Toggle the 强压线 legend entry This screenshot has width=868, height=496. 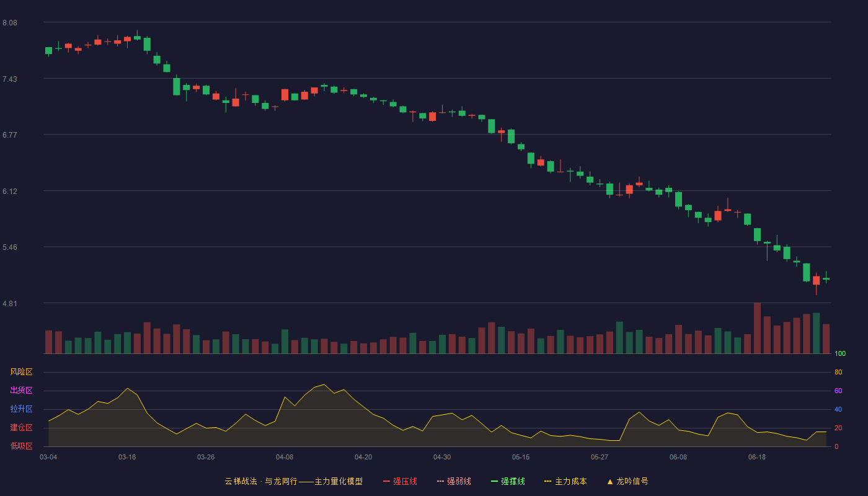(x=400, y=481)
